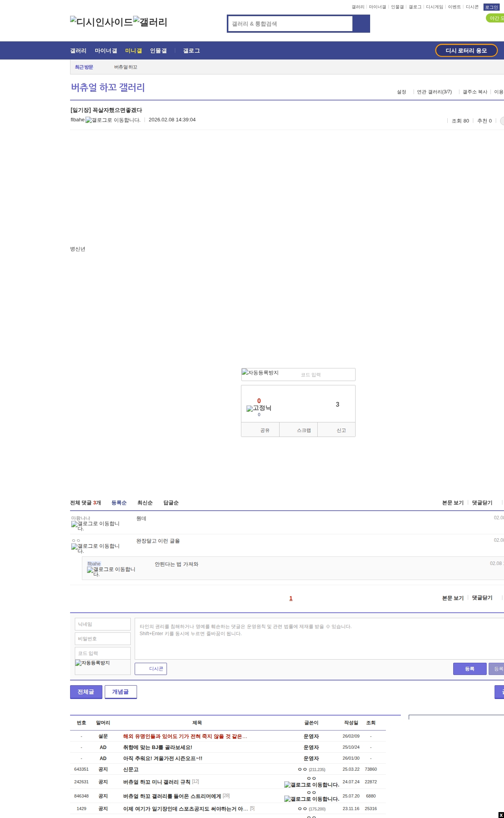Click the captcha image in the comment form
Image resolution: width=504 pixels, height=818 pixels.
coord(93,663)
